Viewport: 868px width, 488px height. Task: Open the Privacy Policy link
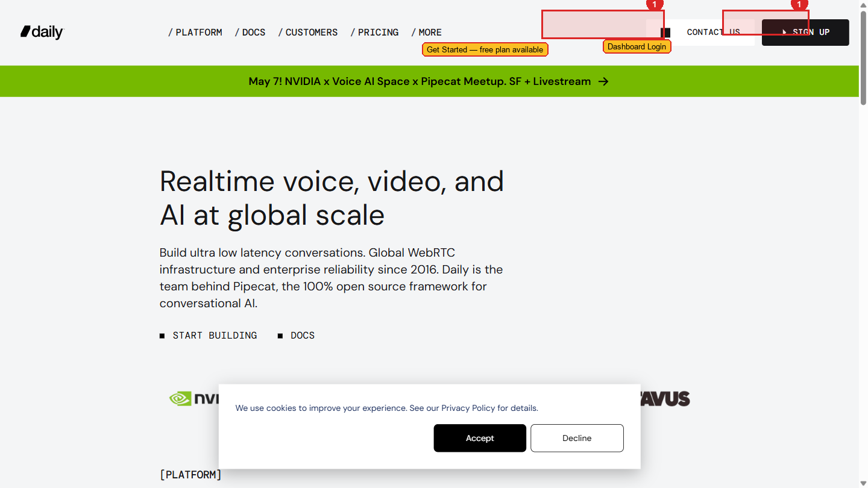click(468, 408)
